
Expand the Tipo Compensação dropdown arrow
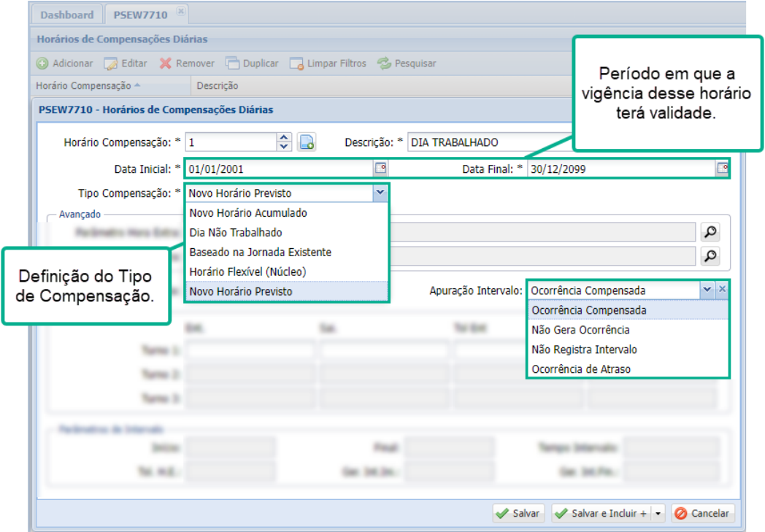[x=380, y=193]
